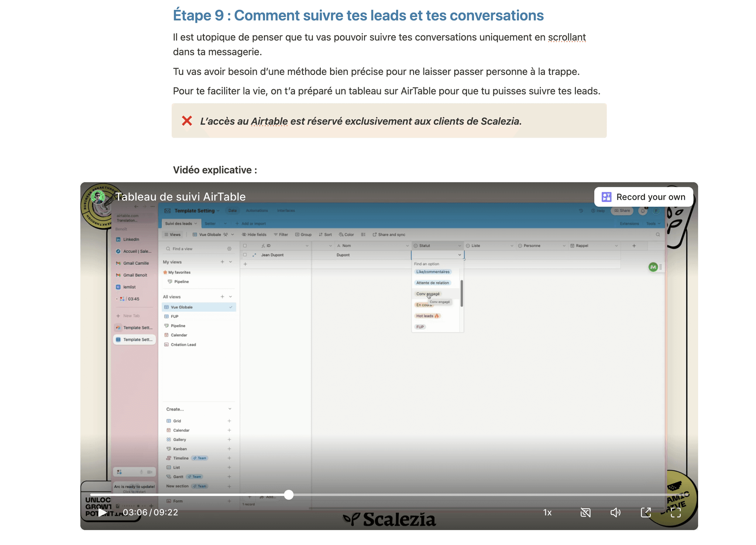This screenshot has width=756, height=545.
Task: Check the Jean Dupont row checkbox
Action: click(245, 255)
